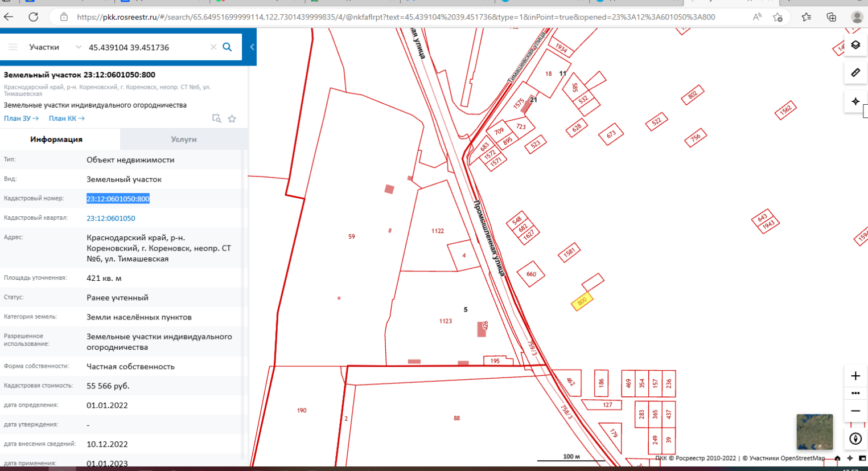Click the star-shaped icon in the map footer
Viewport: 868px width, 471px height.
[850, 458]
